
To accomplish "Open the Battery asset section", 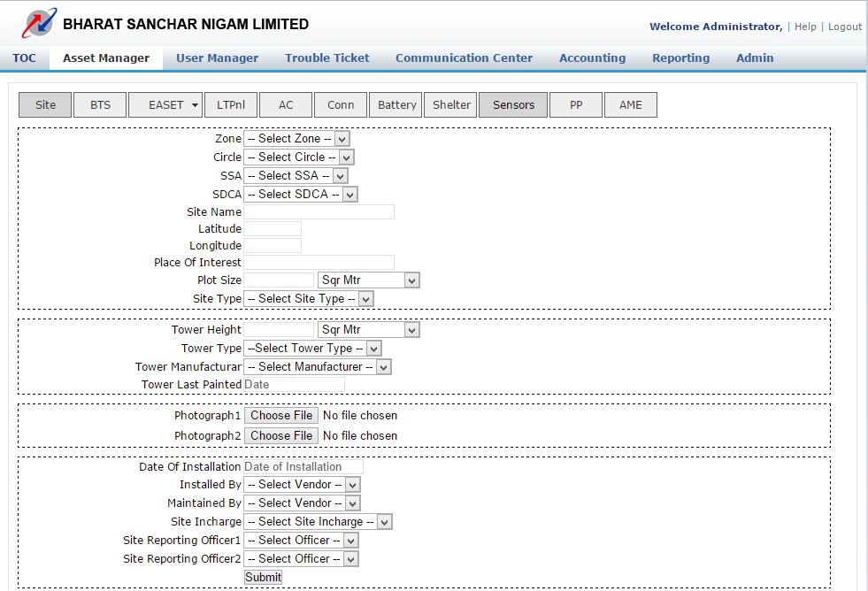I will pyautogui.click(x=395, y=104).
